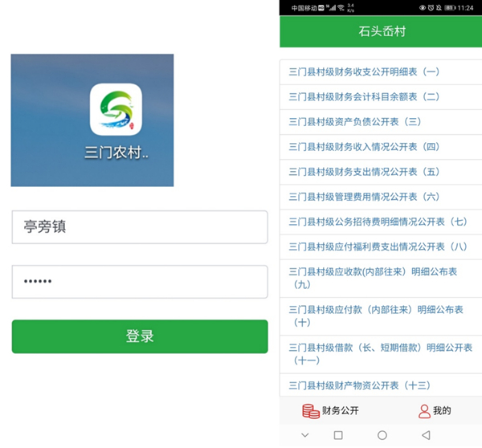Image resolution: width=482 pixels, height=448 pixels.
Task: Tap the alarm clock status icon
Action: (431, 8)
